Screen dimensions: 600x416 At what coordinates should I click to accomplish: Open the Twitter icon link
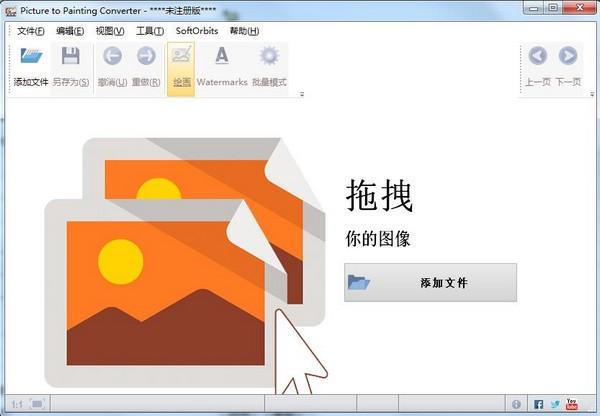click(555, 404)
